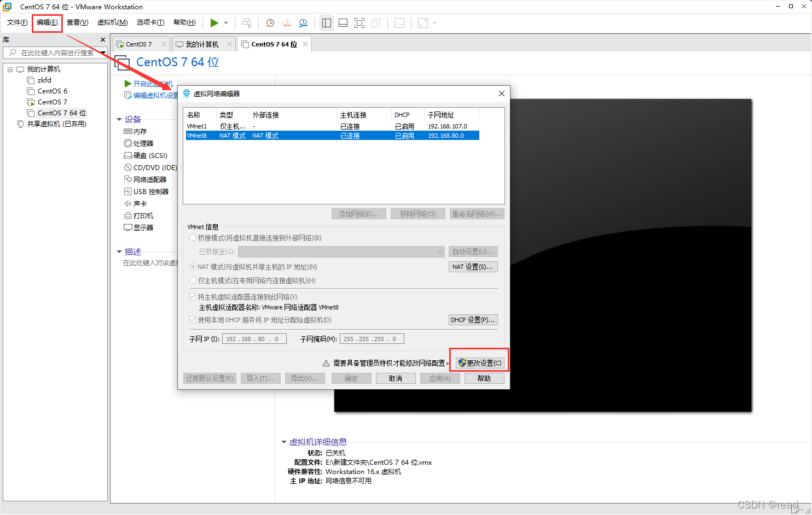
Task: Select the VMnet1 row in network list
Action: tap(333, 126)
